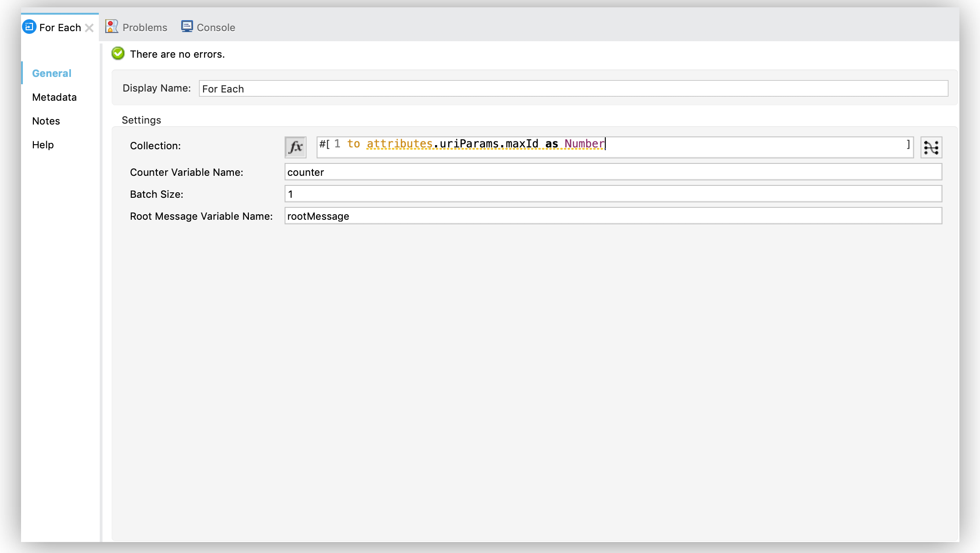Open the Help section
Image resolution: width=980 pixels, height=553 pixels.
pyautogui.click(x=43, y=144)
